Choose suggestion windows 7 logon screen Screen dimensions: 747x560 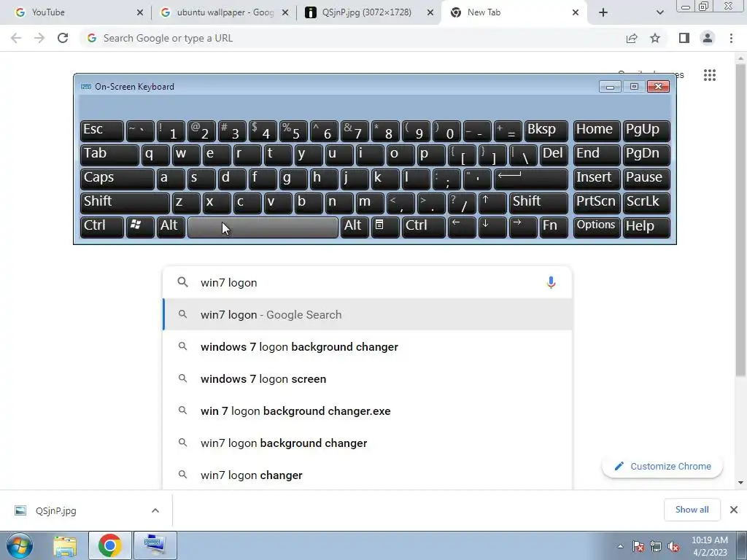tap(368, 379)
